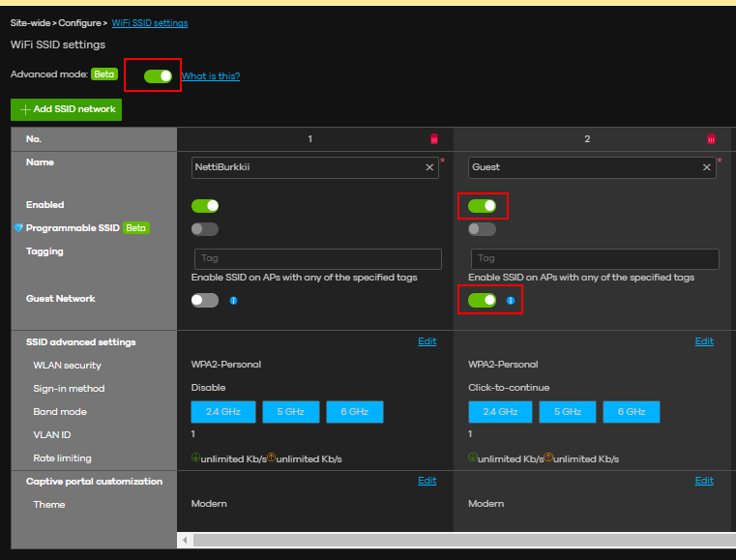Clear the NettiBurkkii name field
The height and width of the screenshot is (560, 736).
[429, 167]
